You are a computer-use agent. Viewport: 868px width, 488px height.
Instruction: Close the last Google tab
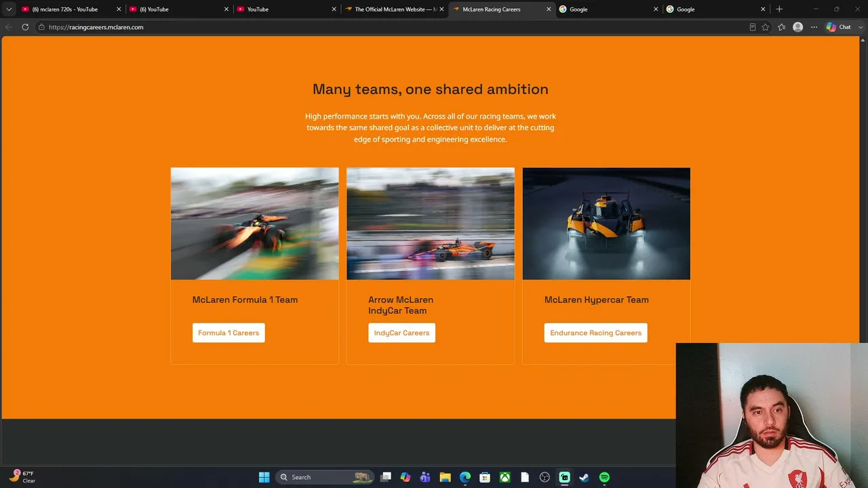[x=763, y=9]
